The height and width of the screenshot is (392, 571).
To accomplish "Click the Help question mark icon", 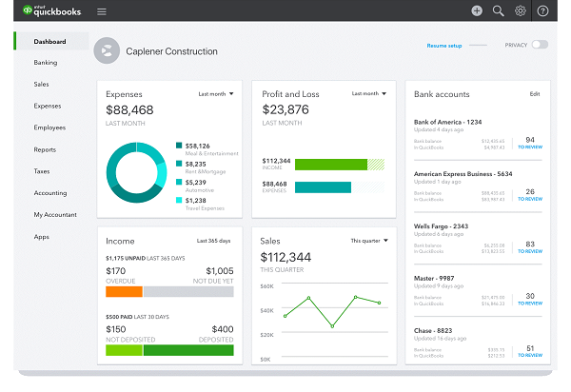I will (542, 11).
